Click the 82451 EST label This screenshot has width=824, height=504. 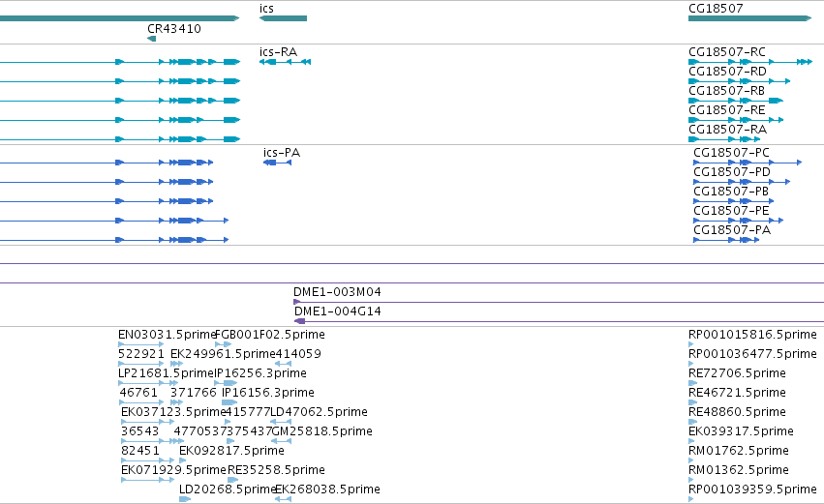tap(139, 451)
